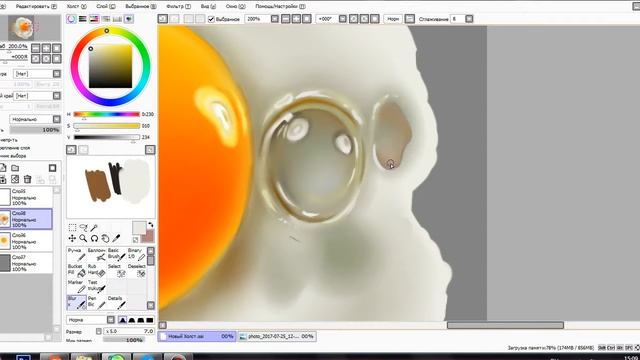Select the zoom magnifier tool

point(83,238)
